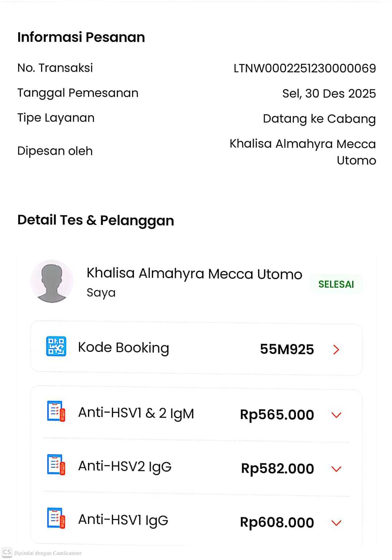Viewport: 392px width, 560px height.
Task: Click the Anti-HSV1 IgG test icon
Action: click(56, 518)
